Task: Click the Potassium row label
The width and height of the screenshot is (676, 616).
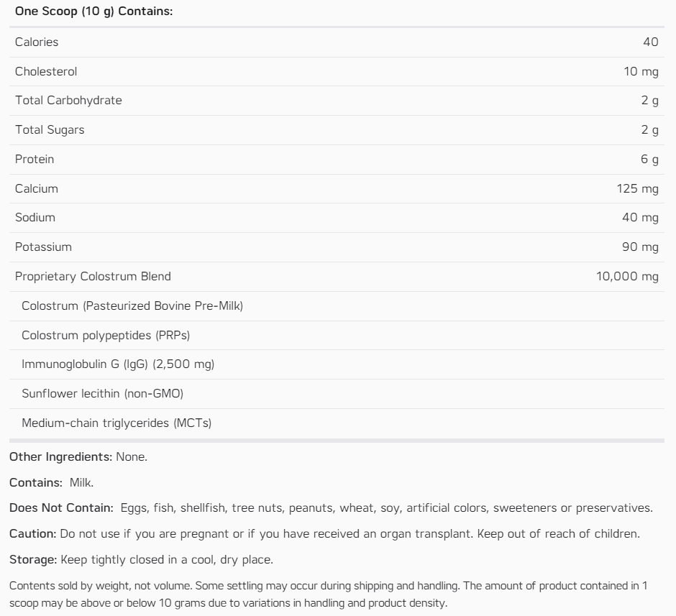Action: coord(43,247)
